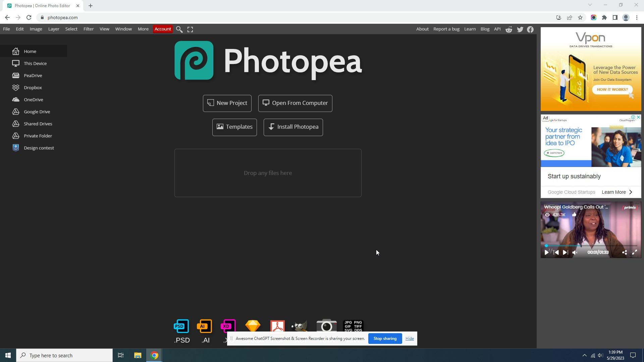This screenshot has width=644, height=362.
Task: Click the Adobe Illustrator .AI format icon
Action: pyautogui.click(x=205, y=326)
